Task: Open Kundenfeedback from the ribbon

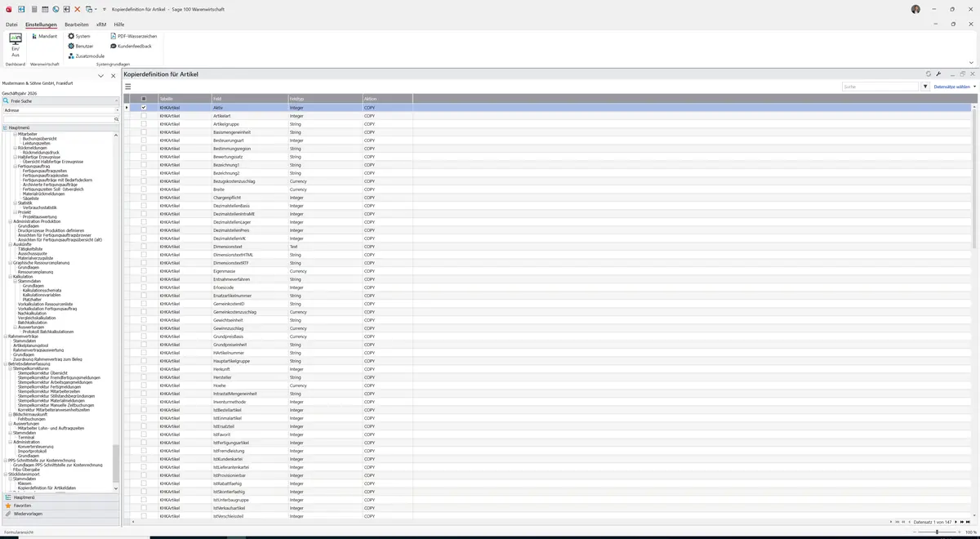Action: [131, 47]
